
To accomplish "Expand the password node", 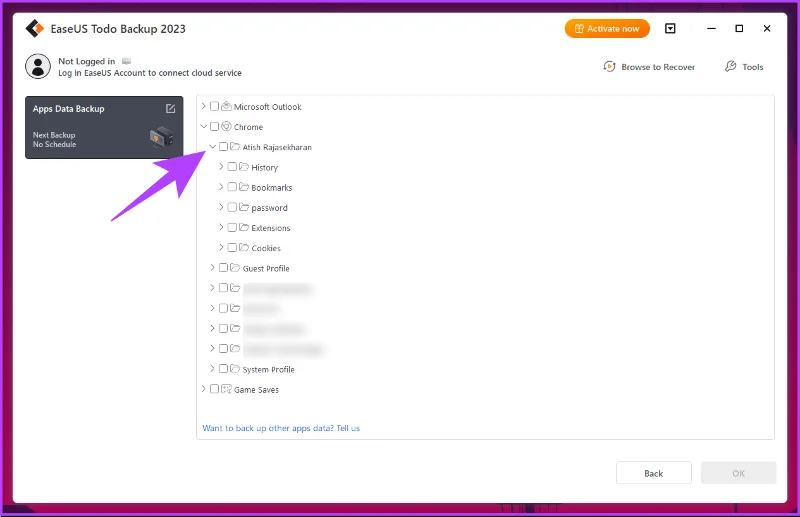I will [x=221, y=207].
